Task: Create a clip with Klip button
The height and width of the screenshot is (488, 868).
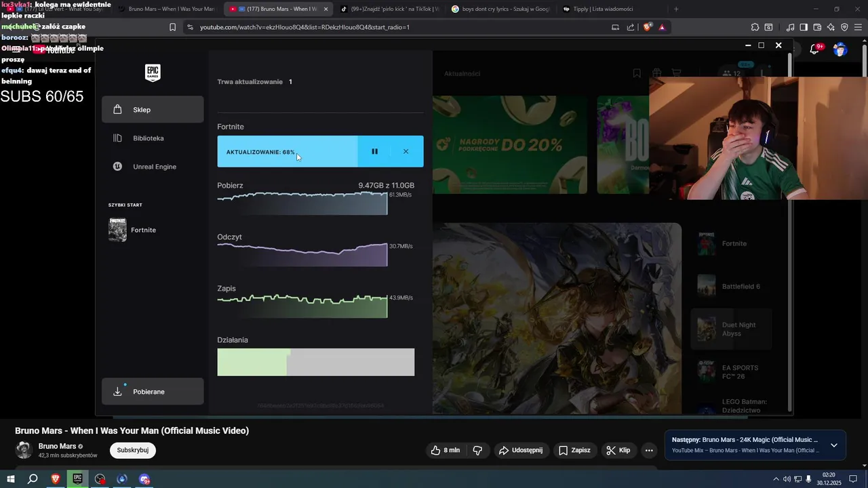Action: 618,450
